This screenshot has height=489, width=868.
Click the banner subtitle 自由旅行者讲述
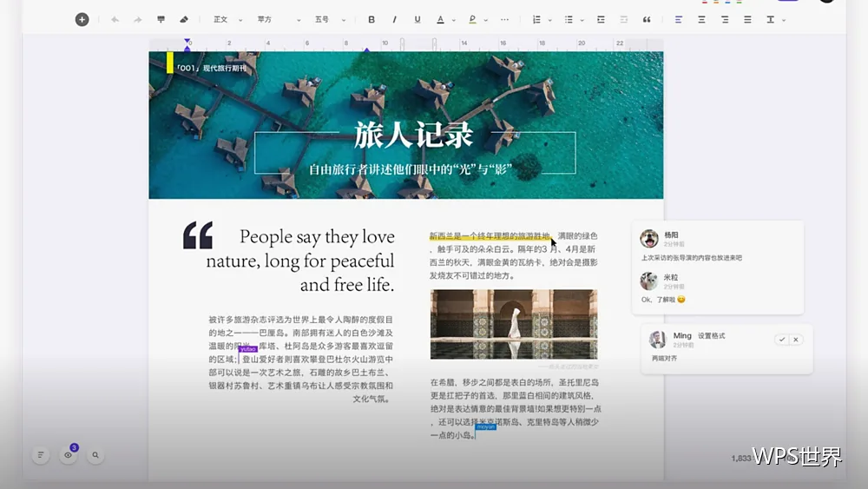point(411,169)
